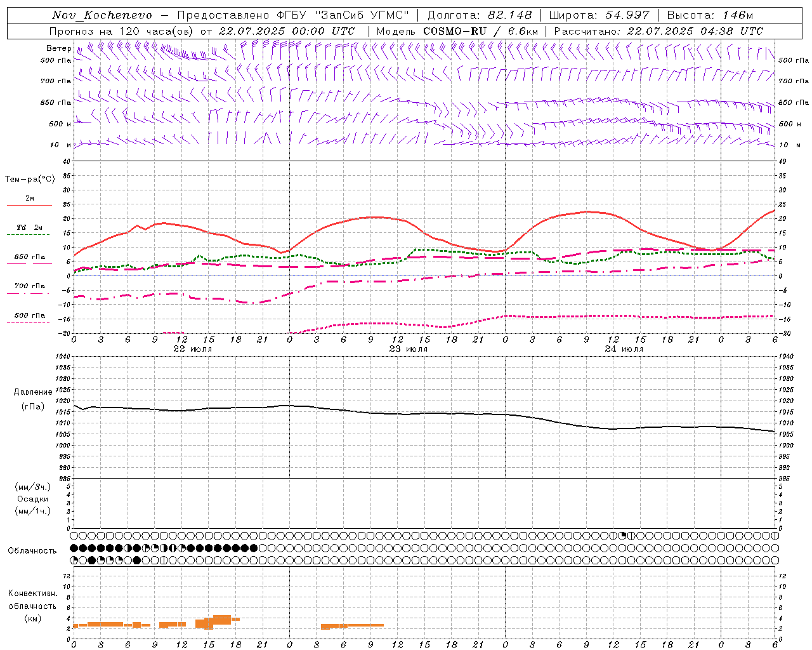Click the computed time Рассчитано: 22.07.2025 04:38 UTC
812x650 pixels.
point(658,31)
